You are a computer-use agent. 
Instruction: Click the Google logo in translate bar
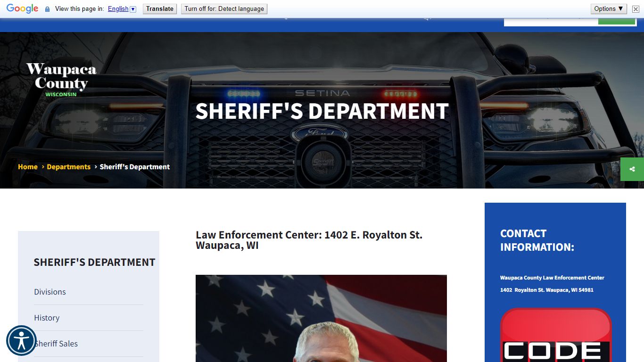[22, 8]
